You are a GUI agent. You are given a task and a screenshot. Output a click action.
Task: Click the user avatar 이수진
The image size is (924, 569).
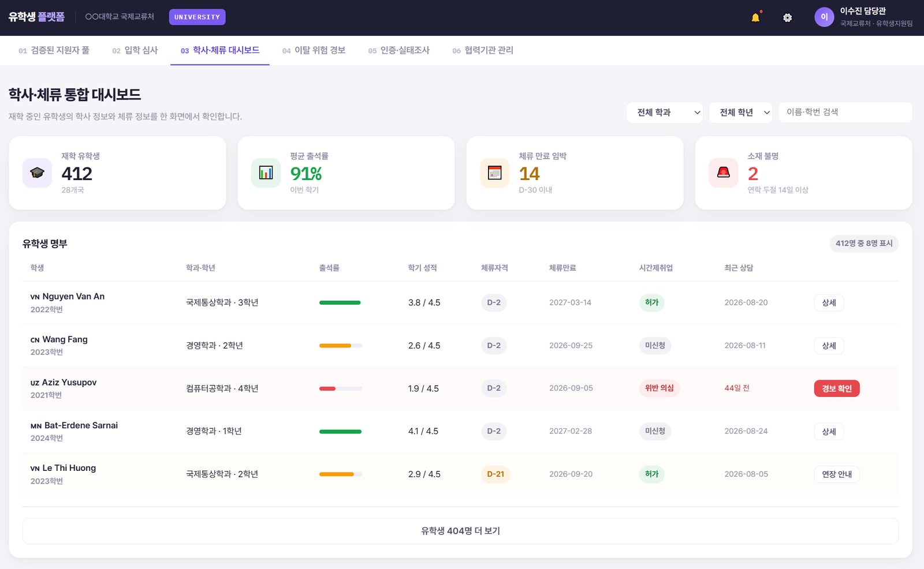(x=824, y=17)
